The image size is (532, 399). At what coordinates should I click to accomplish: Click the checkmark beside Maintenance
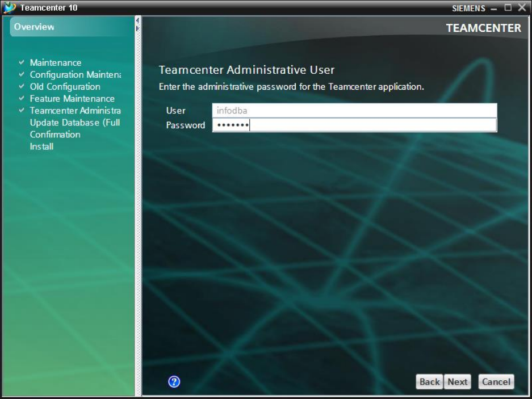click(22, 62)
